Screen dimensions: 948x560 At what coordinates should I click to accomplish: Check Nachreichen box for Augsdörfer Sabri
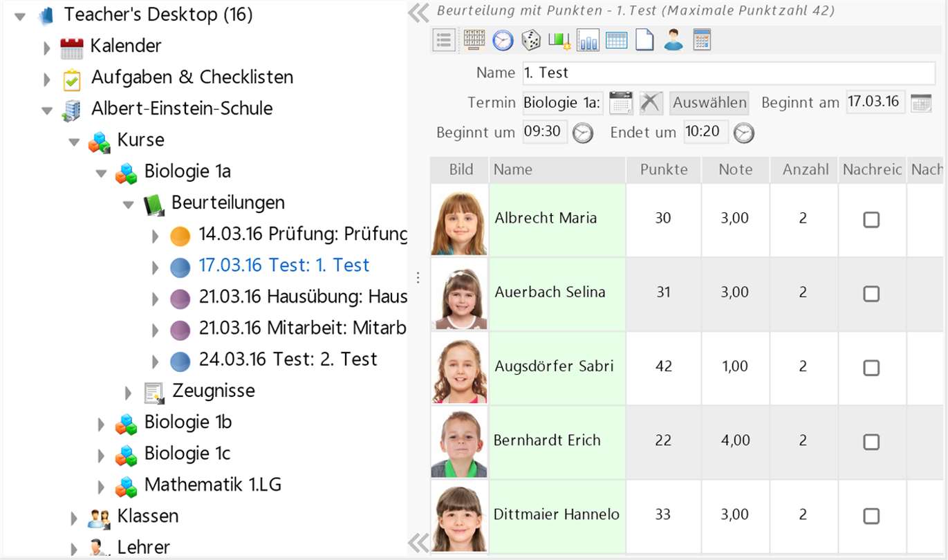coord(871,368)
